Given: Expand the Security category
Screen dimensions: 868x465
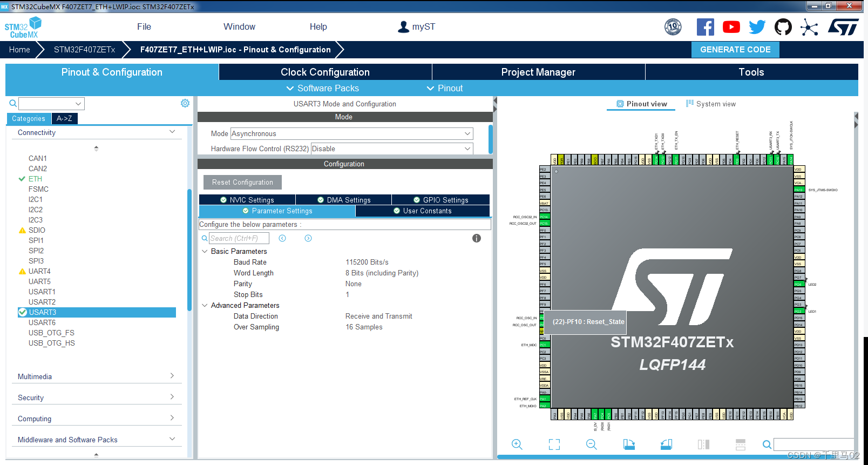Looking at the screenshot, I should pos(172,396).
